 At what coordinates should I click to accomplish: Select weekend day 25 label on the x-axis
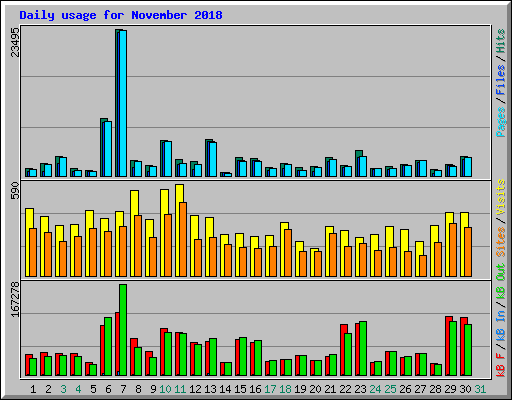point(390,389)
